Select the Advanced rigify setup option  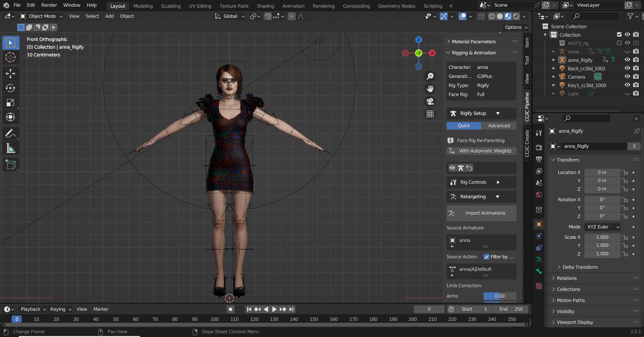pos(499,126)
